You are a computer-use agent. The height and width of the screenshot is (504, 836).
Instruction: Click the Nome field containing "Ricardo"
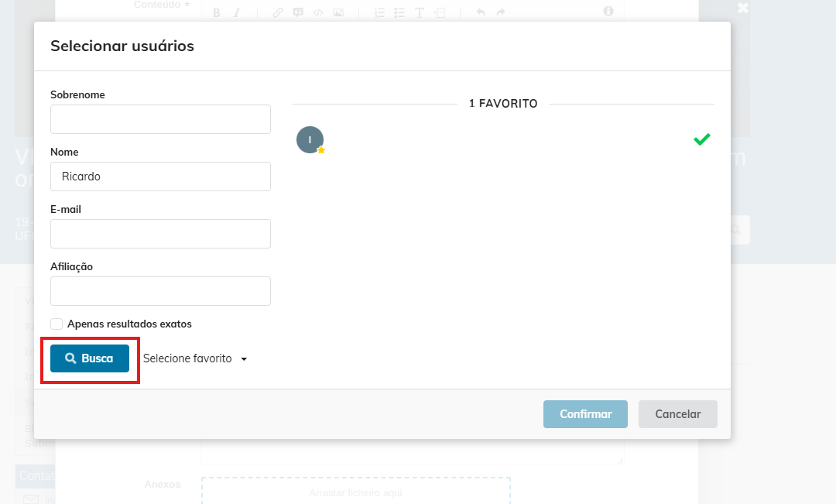(160, 177)
